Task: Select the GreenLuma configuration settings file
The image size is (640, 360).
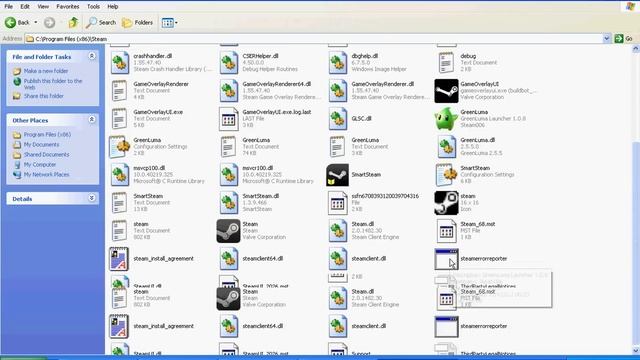Action: coord(149,147)
